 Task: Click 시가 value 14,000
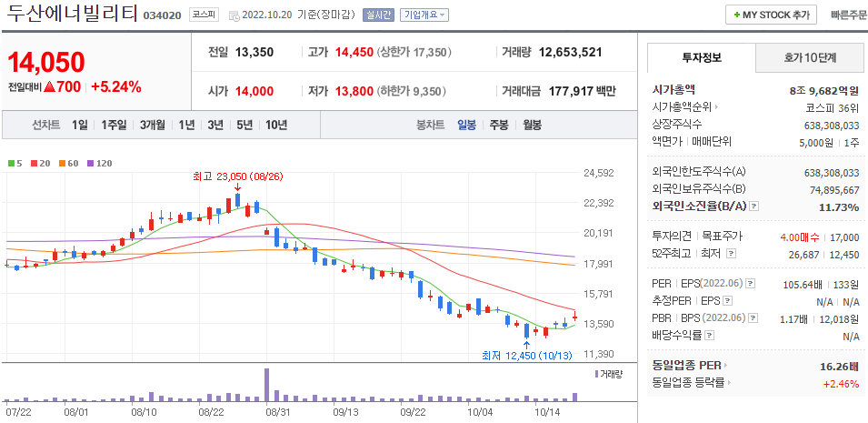tap(254, 92)
